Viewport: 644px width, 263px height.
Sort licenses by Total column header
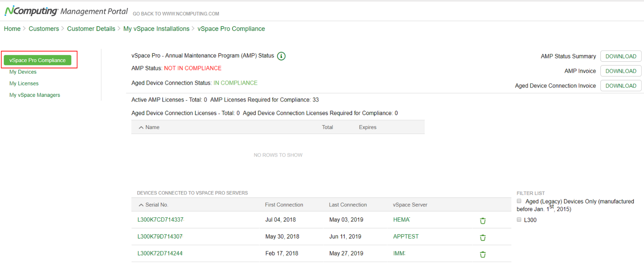[327, 127]
